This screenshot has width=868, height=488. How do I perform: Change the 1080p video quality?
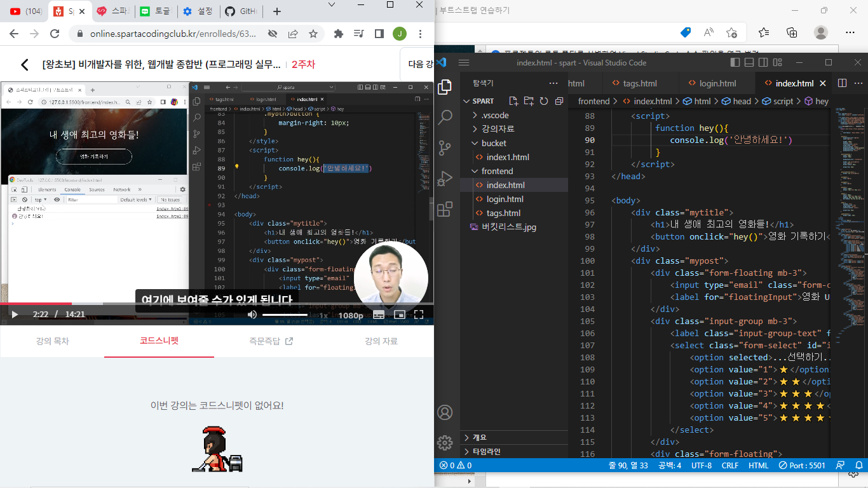click(350, 315)
